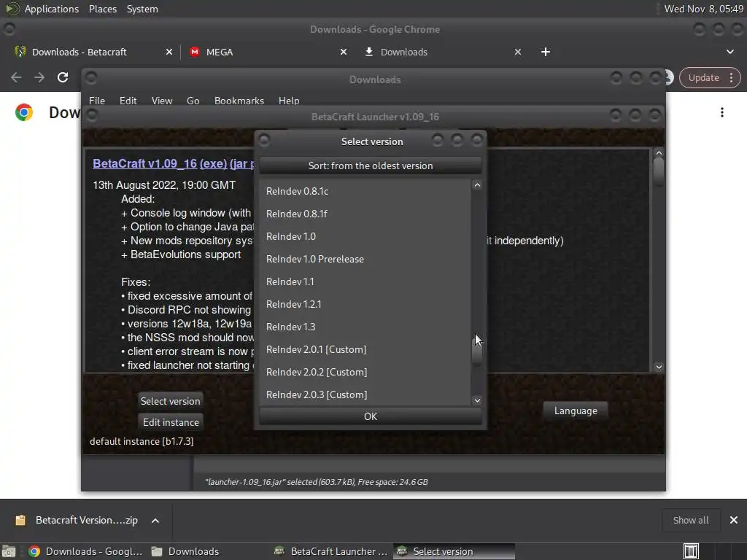747x560 pixels.
Task: Choose ReIndev 1.3 version
Action: (x=365, y=327)
